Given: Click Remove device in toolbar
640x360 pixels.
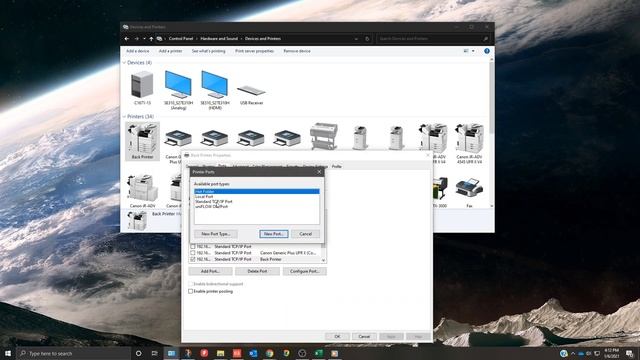Looking at the screenshot, I should tap(297, 51).
